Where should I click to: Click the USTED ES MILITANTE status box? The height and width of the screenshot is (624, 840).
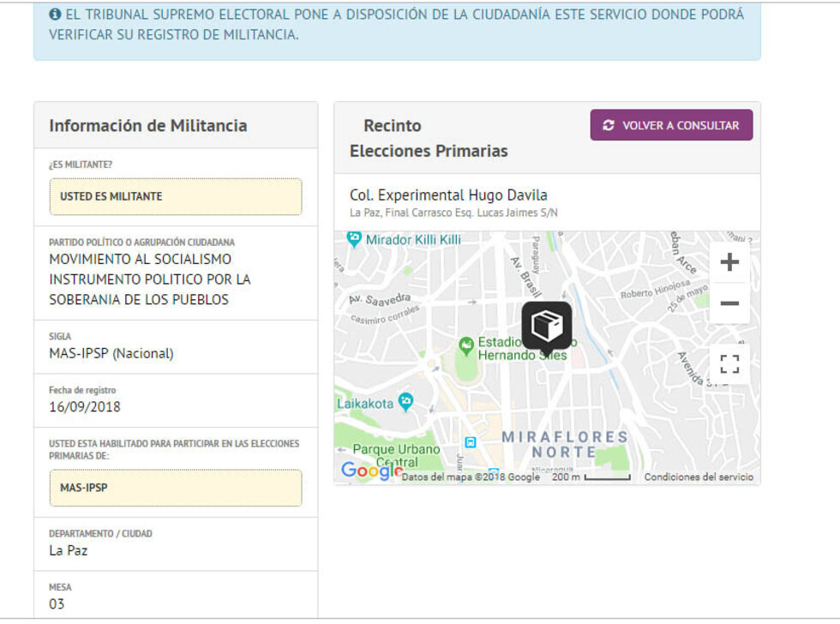tap(176, 196)
